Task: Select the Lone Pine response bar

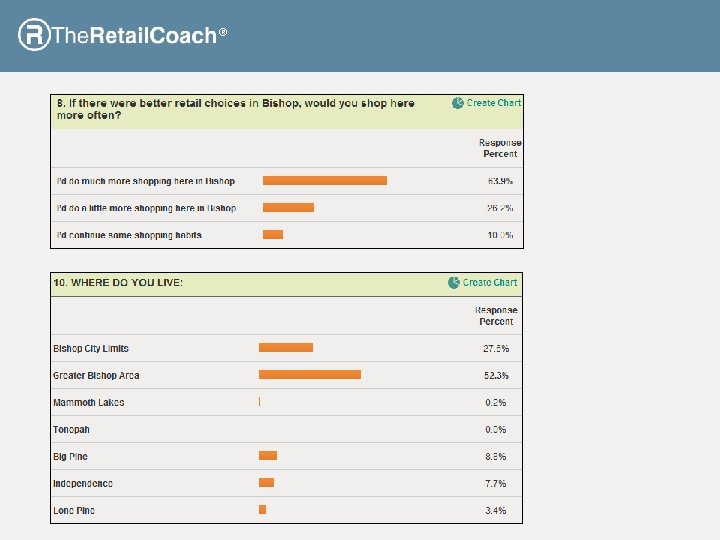Action: (262, 510)
